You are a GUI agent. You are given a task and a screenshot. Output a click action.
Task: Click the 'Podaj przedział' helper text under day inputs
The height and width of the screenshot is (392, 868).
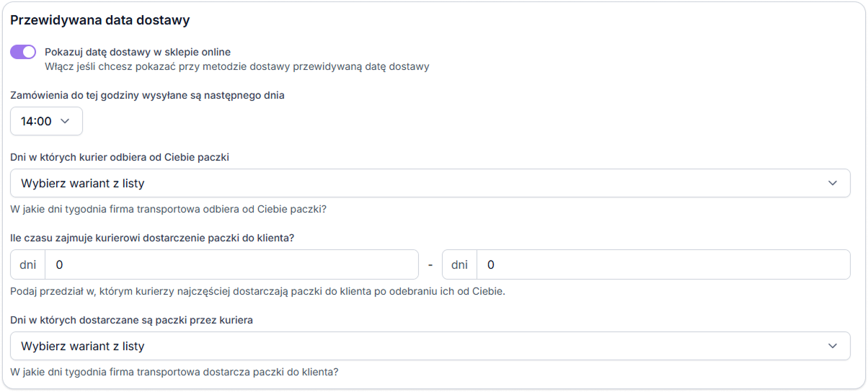click(257, 292)
